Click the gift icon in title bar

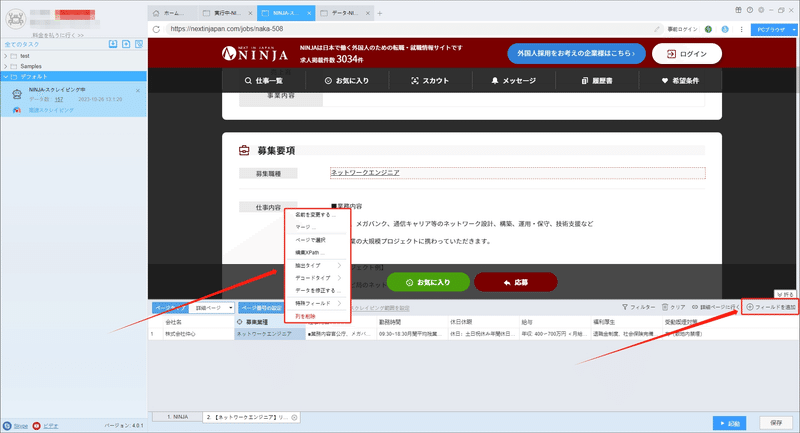(738, 10)
